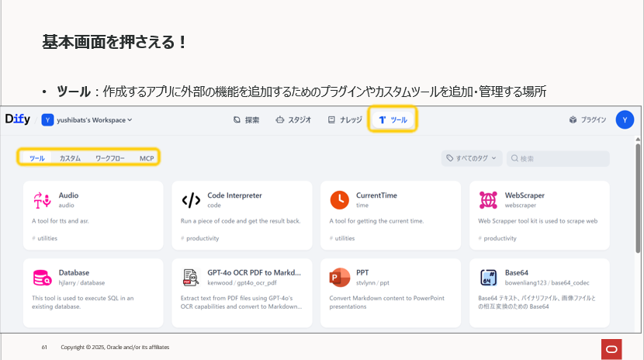Click 'bowenliang123 / base64_codec' author text
The image size is (644, 360).
(x=547, y=283)
